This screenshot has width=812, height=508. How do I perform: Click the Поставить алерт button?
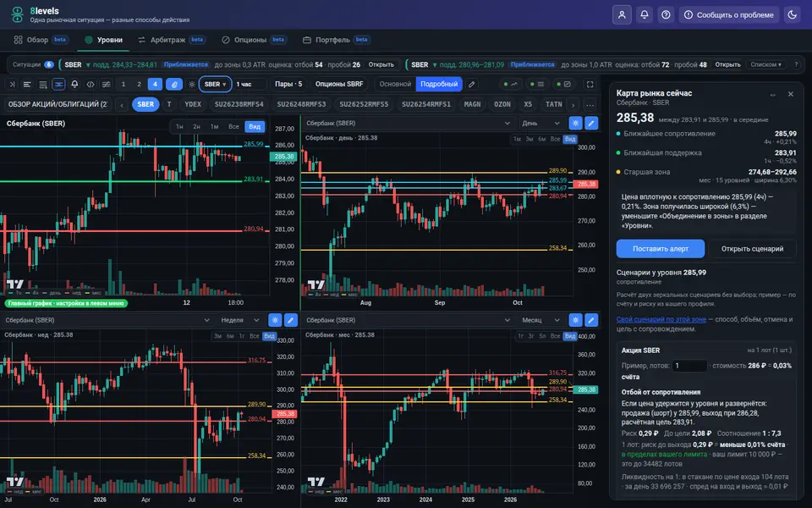tap(661, 249)
